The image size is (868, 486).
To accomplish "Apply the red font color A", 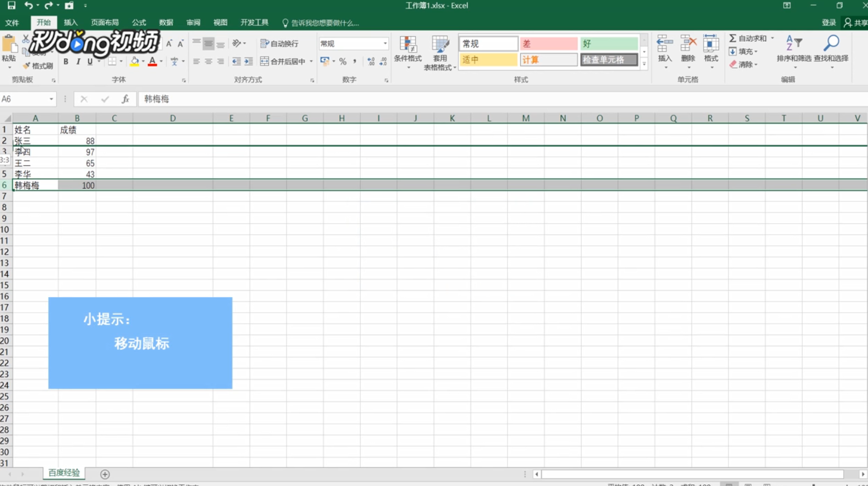I will (x=152, y=61).
